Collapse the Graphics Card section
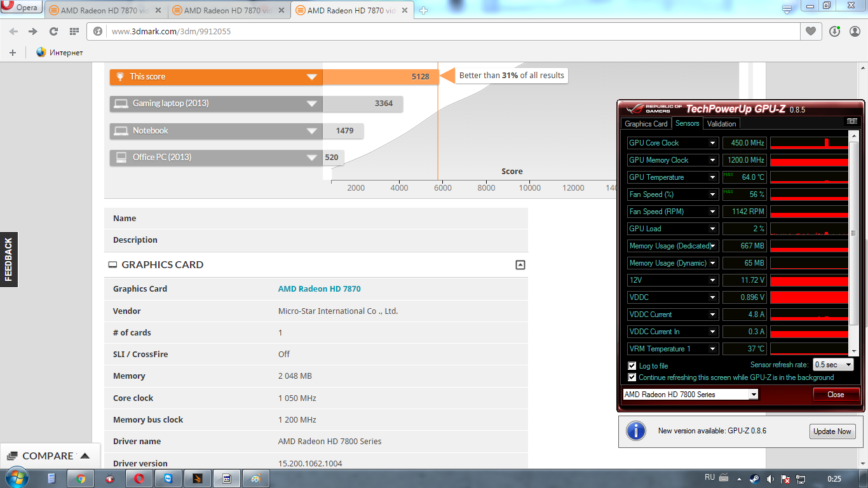The width and height of the screenshot is (868, 488). pyautogui.click(x=520, y=265)
